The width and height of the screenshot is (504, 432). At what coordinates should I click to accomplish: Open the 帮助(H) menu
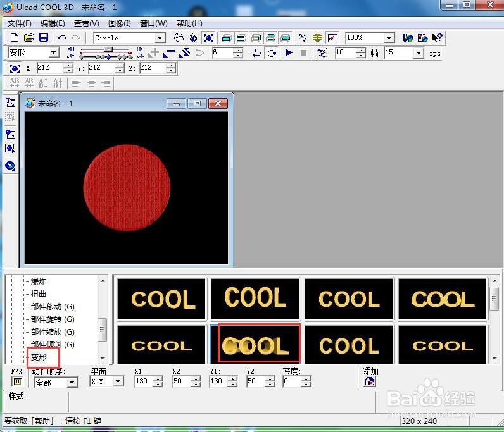[189, 23]
